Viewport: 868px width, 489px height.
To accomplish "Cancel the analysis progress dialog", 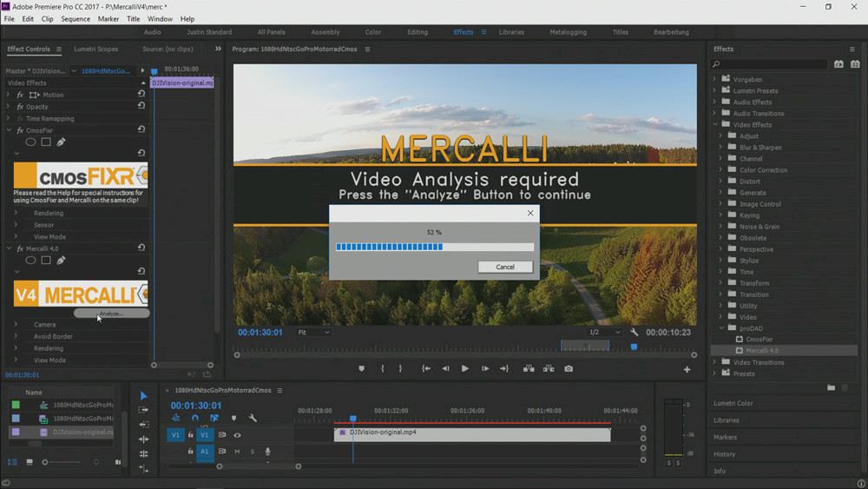I will (x=505, y=267).
